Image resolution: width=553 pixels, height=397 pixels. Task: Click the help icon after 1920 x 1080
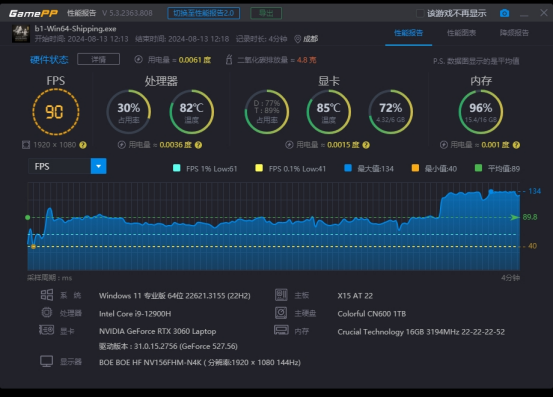click(x=83, y=145)
